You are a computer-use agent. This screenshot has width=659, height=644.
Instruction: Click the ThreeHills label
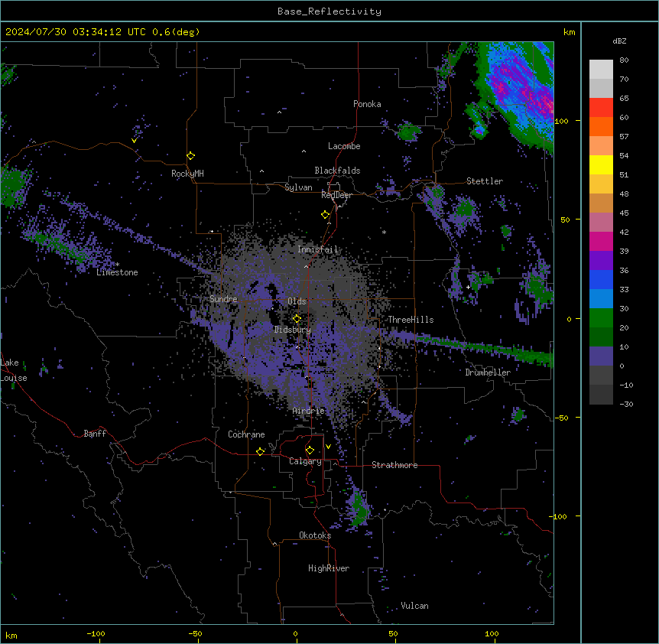pyautogui.click(x=411, y=320)
